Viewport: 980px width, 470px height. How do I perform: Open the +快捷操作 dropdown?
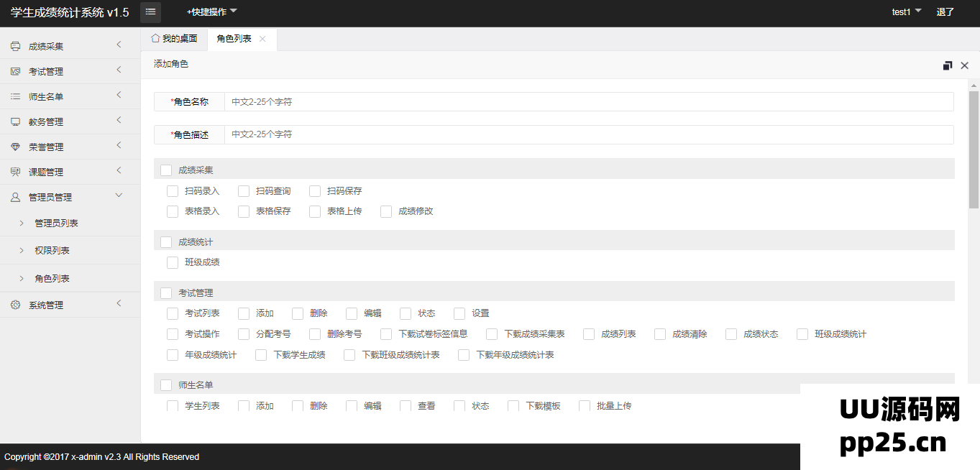(211, 12)
